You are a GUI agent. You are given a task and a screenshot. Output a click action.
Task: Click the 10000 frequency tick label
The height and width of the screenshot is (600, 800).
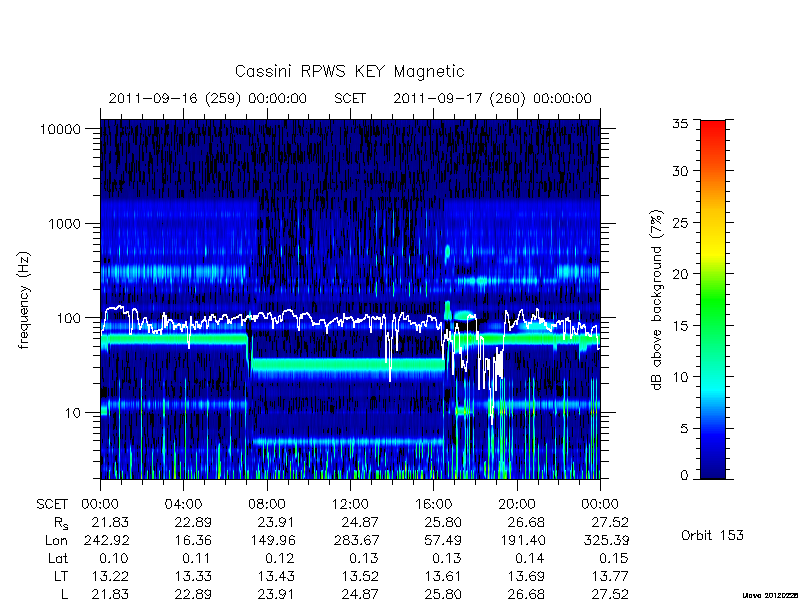(60, 130)
